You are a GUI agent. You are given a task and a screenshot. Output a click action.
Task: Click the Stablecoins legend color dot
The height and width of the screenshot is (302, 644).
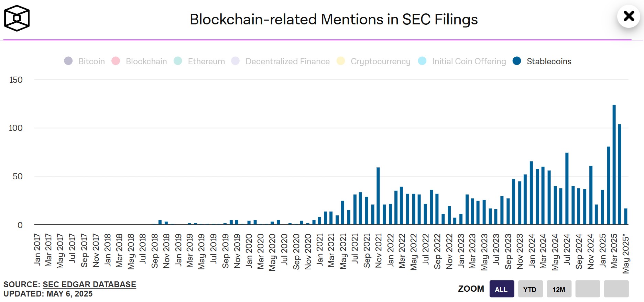coord(517,61)
